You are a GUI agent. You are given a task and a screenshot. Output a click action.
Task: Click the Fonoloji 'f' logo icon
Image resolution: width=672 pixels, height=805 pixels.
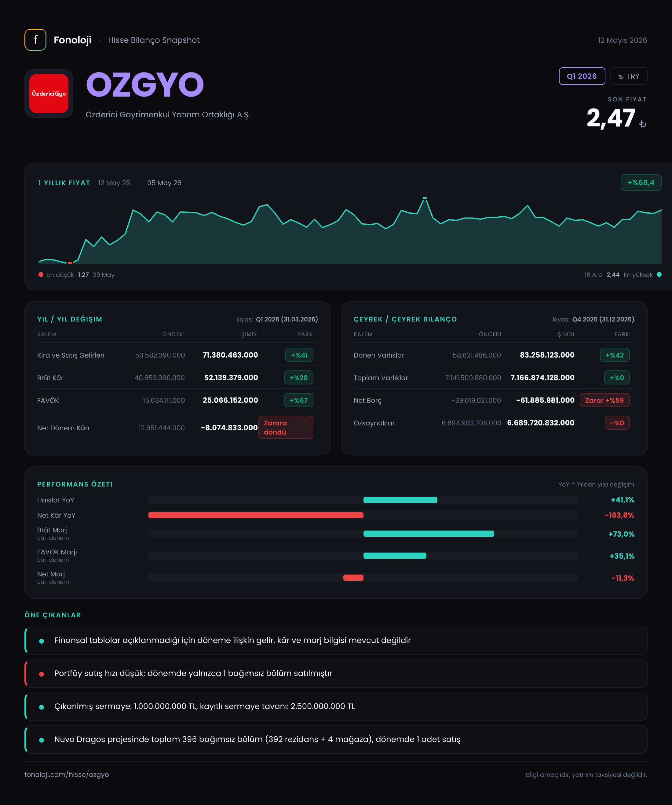(35, 40)
